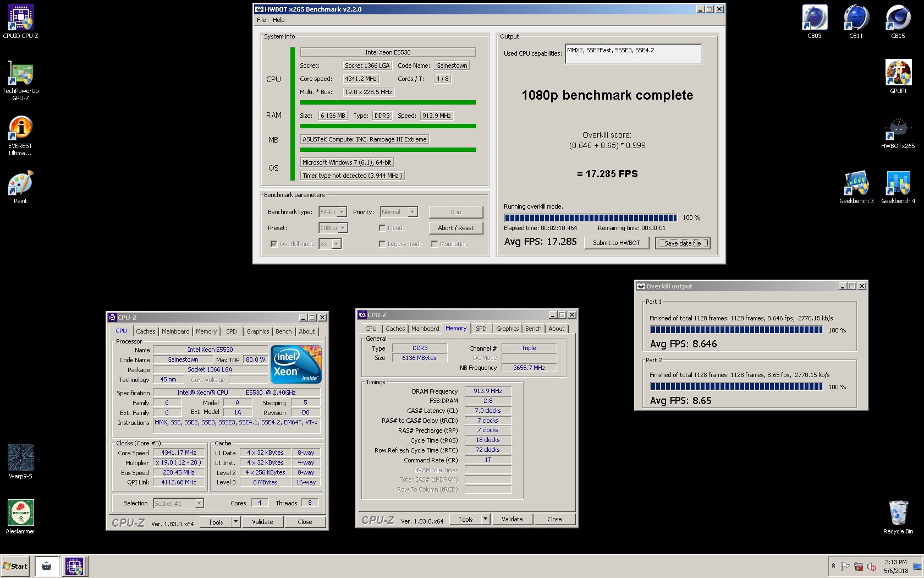This screenshot has width=924, height=578.
Task: Launch the Warp9-5 desktop icon
Action: click(x=20, y=461)
